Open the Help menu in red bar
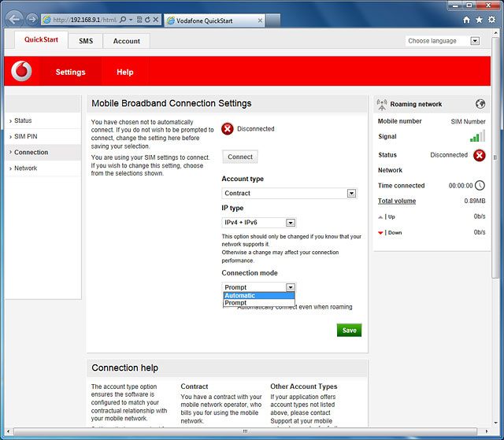This screenshot has width=504, height=440. coord(124,72)
